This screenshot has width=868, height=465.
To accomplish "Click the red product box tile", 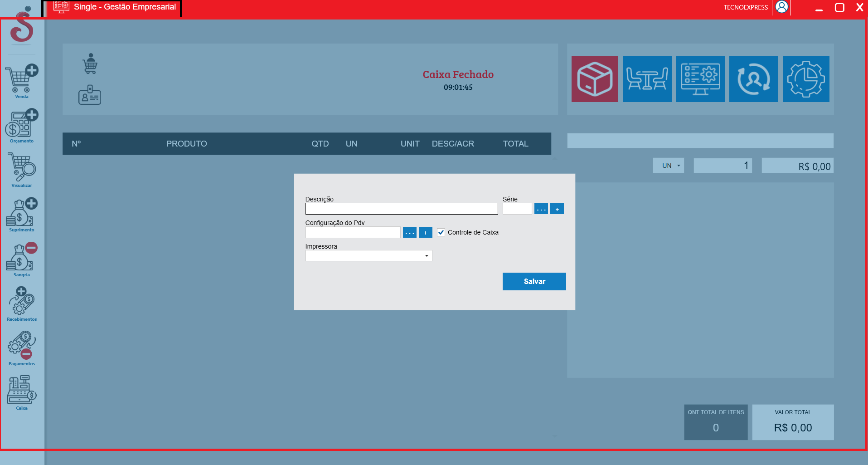I will [595, 79].
